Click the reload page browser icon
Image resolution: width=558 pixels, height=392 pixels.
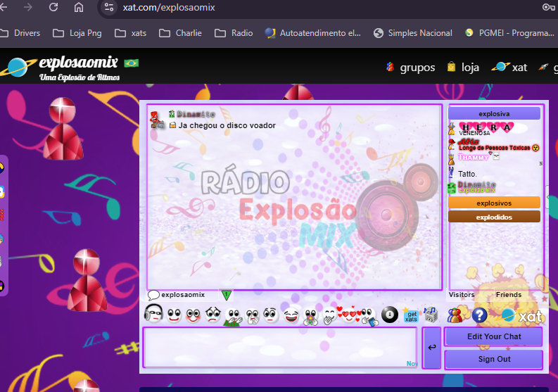point(53,7)
